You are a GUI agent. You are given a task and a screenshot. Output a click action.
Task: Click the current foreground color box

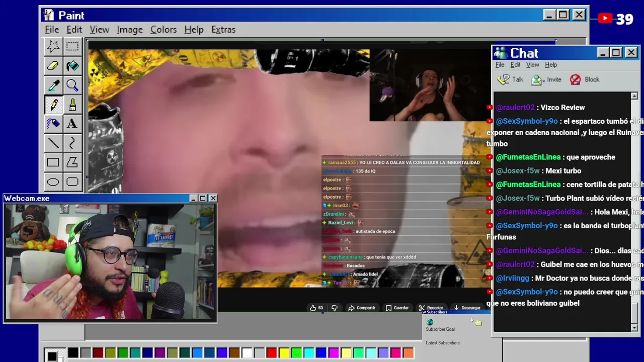[52, 355]
